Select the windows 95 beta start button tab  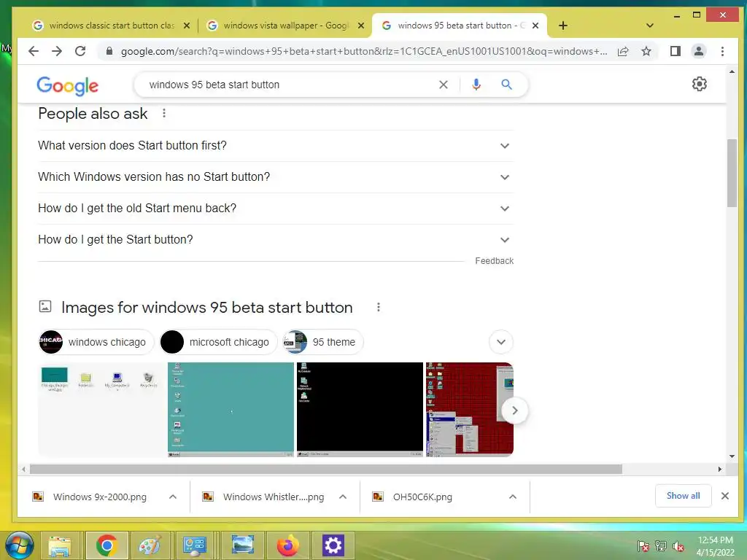pos(460,26)
